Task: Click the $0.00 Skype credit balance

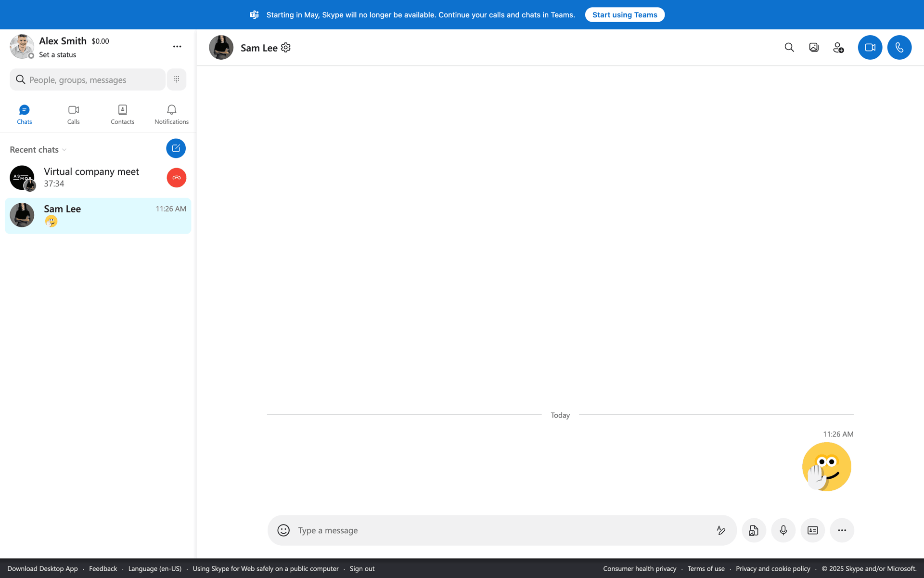Action: point(100,41)
